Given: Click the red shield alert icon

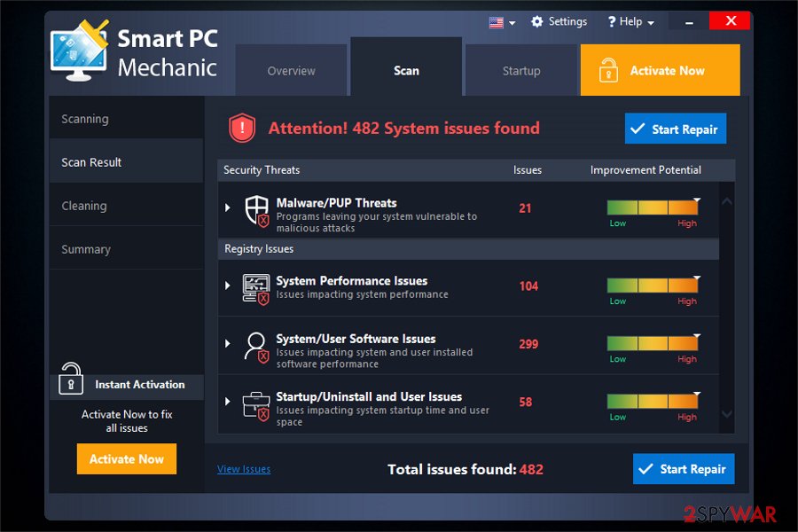Looking at the screenshot, I should [242, 128].
